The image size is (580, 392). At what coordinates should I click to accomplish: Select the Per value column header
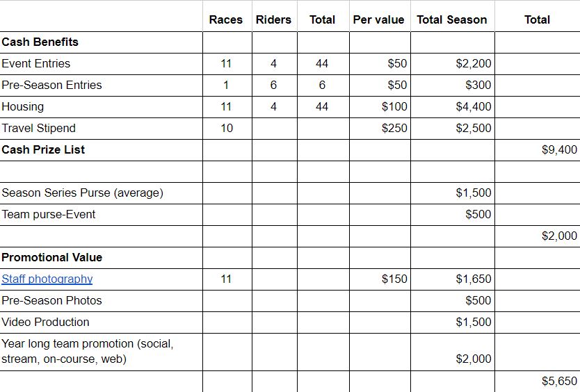(x=380, y=19)
